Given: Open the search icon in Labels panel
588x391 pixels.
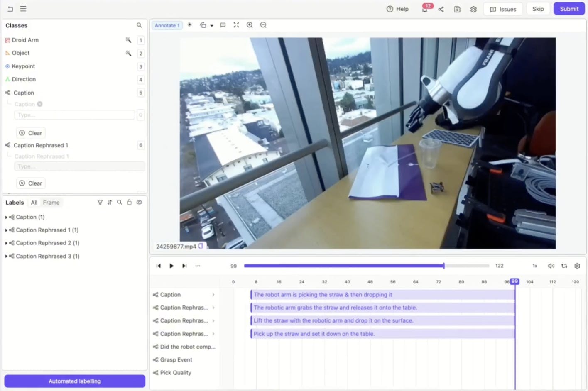Looking at the screenshot, I should coord(120,202).
